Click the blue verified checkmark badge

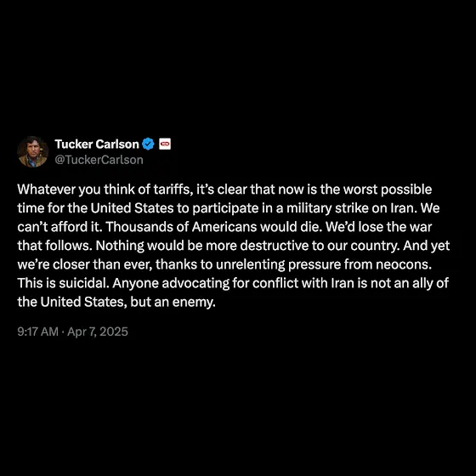pyautogui.click(x=148, y=144)
